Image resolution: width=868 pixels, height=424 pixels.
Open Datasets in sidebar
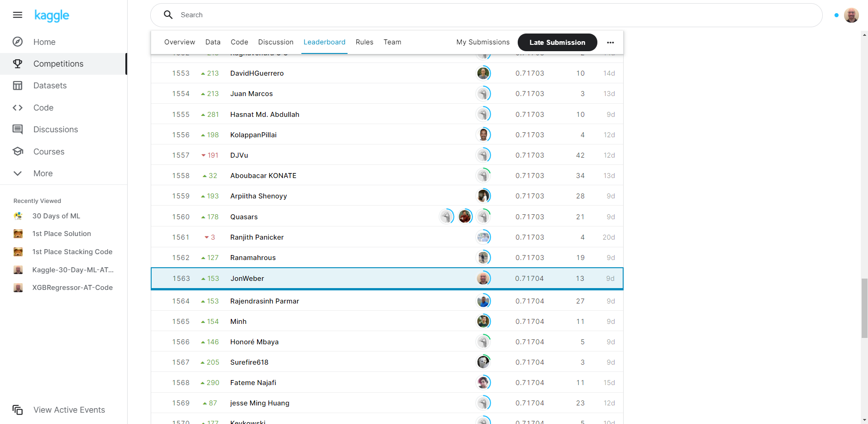coord(50,86)
